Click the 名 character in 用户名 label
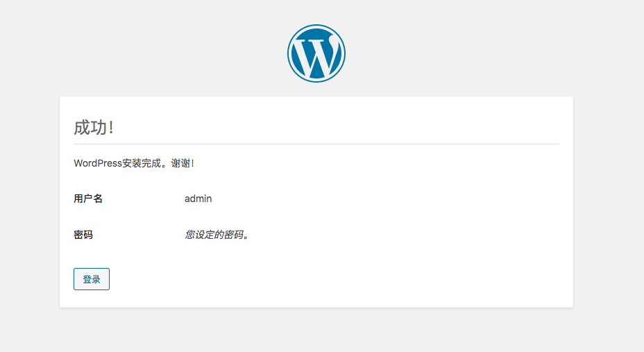This screenshot has width=644, height=352. [98, 199]
